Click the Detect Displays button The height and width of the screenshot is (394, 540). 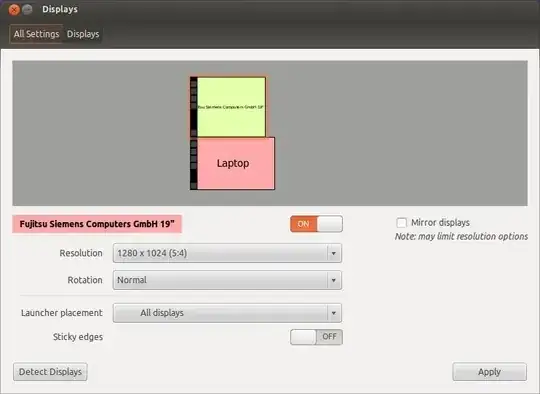[50, 372]
